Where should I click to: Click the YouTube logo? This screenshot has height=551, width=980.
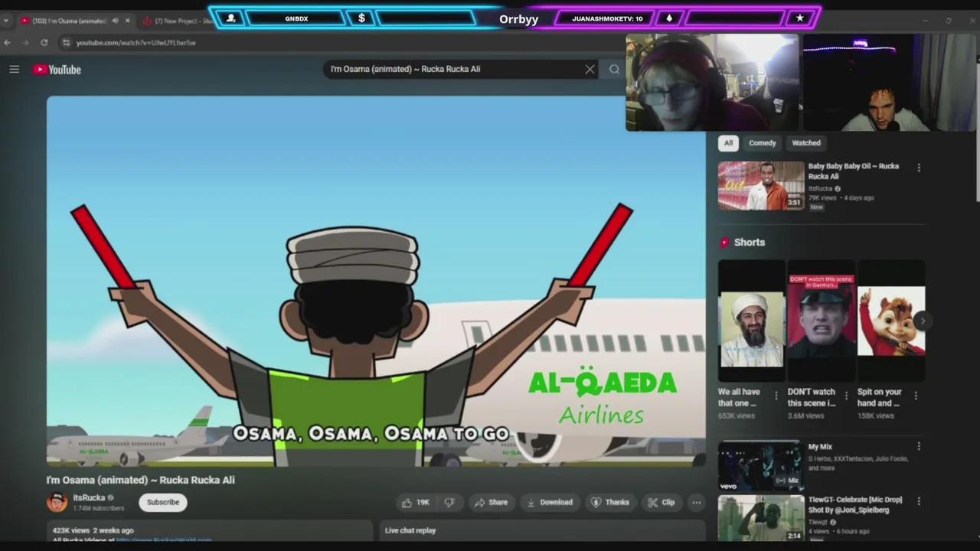coord(57,70)
